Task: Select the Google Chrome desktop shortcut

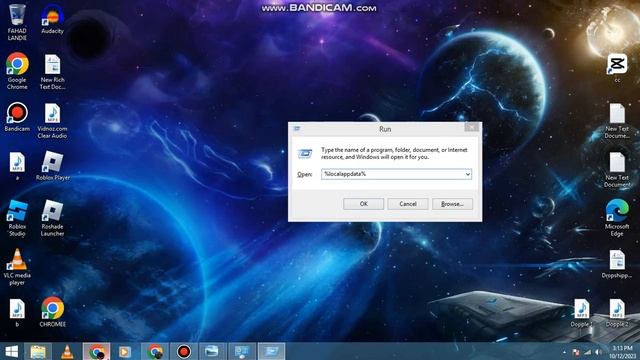Action: [x=17, y=71]
